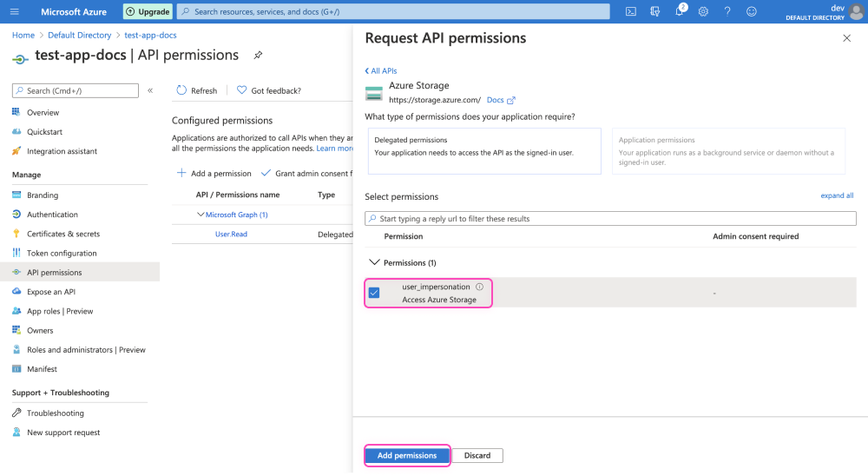Open Certificates & secrets menu item
The image size is (868, 476).
[63, 234]
